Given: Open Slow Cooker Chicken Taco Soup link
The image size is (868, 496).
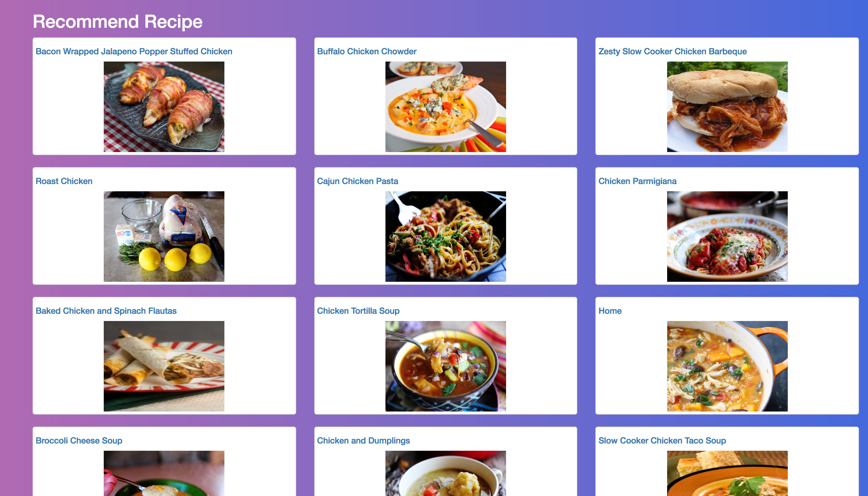Looking at the screenshot, I should click(662, 441).
